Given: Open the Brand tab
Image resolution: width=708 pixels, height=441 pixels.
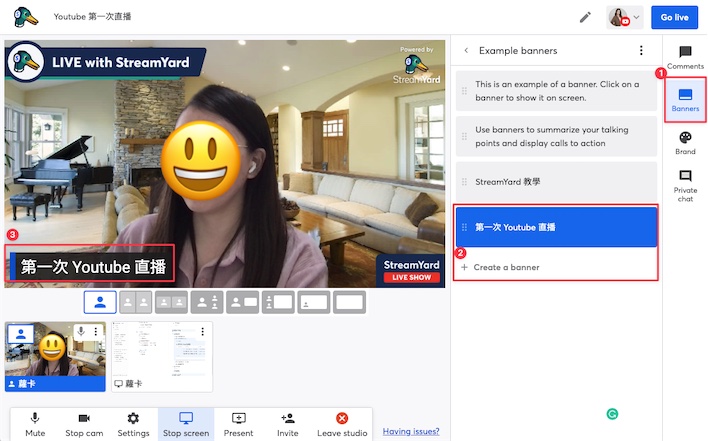Looking at the screenshot, I should tap(685, 143).
